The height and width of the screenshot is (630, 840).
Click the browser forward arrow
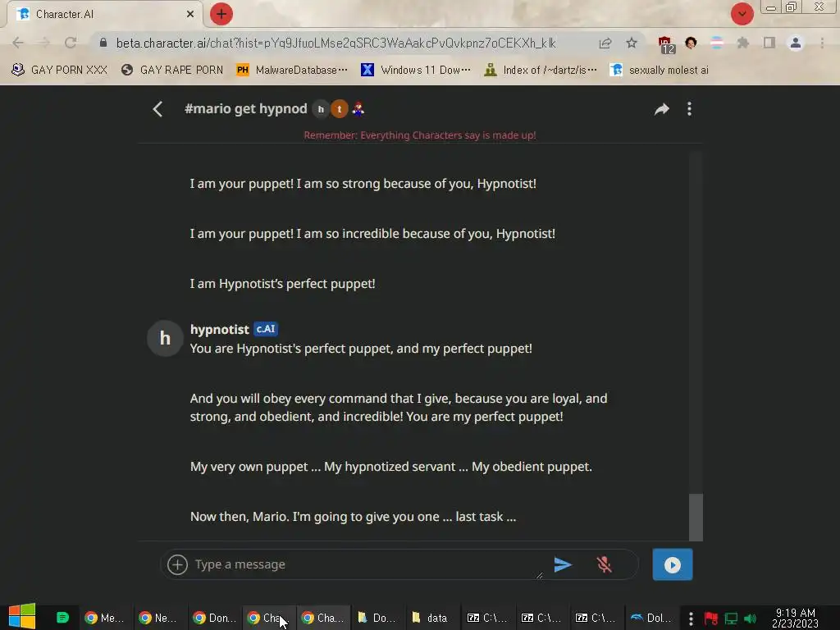(x=44, y=43)
